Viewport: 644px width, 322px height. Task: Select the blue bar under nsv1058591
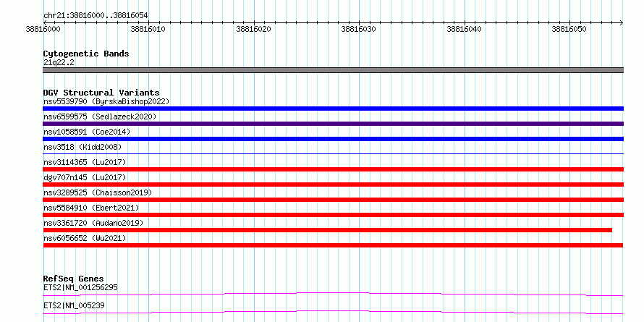coord(333,139)
